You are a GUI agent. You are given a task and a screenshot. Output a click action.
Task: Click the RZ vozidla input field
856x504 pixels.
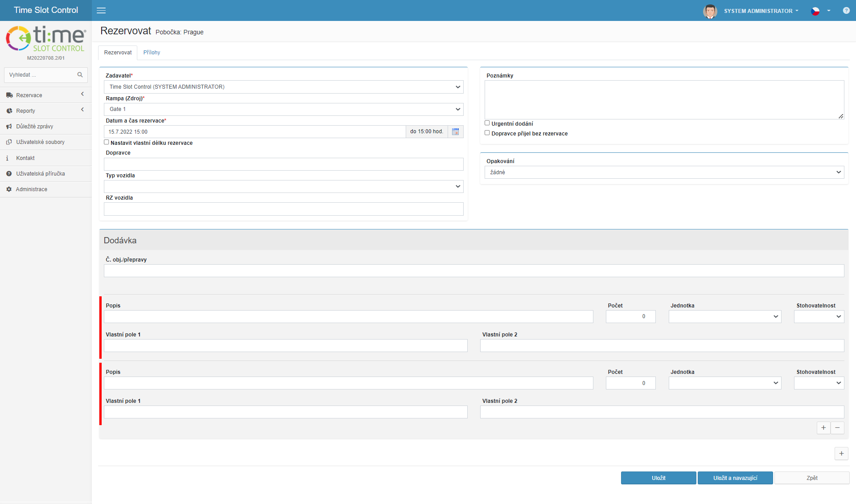(x=284, y=209)
